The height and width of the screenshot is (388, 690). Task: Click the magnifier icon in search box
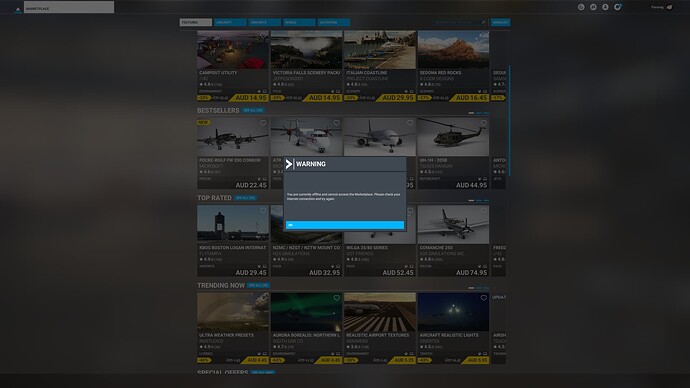coord(483,22)
